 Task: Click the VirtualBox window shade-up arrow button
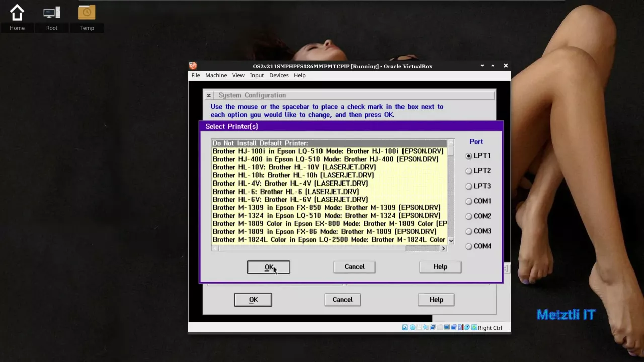(493, 66)
